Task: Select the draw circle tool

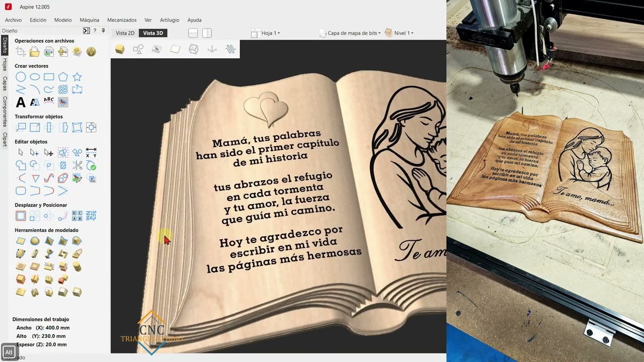Action: click(21, 77)
